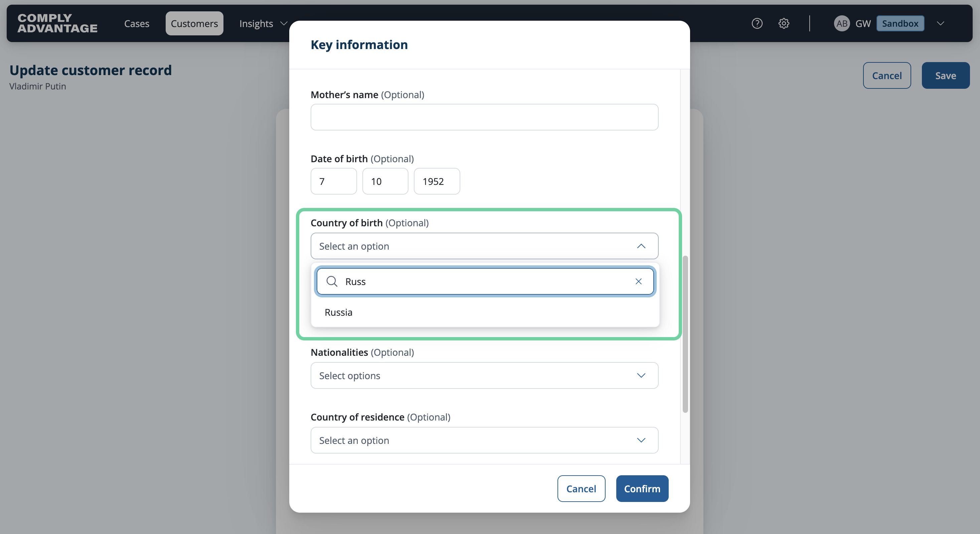Image resolution: width=980 pixels, height=534 pixels.
Task: Edit the birth year field showing 1952
Action: 437,181
